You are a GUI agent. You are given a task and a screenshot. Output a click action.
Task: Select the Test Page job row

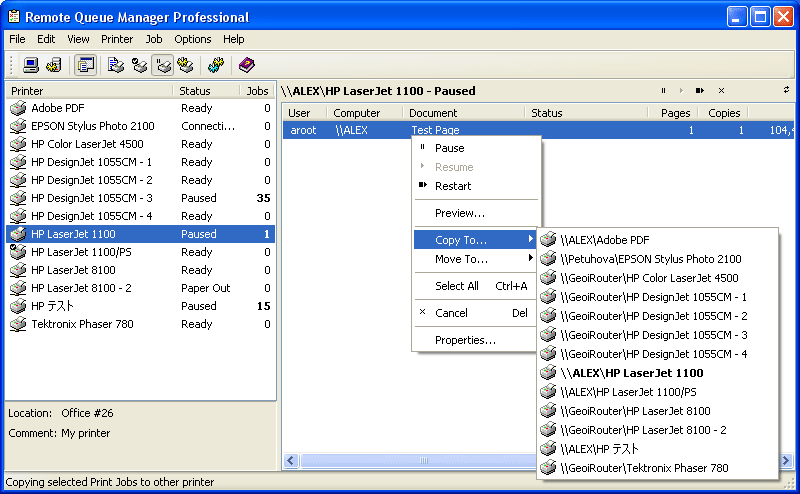coord(538,130)
